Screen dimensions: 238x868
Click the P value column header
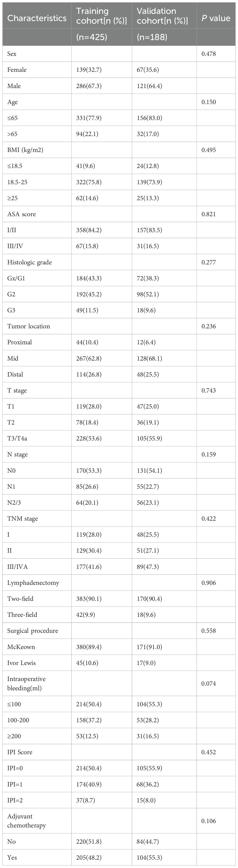(216, 18)
